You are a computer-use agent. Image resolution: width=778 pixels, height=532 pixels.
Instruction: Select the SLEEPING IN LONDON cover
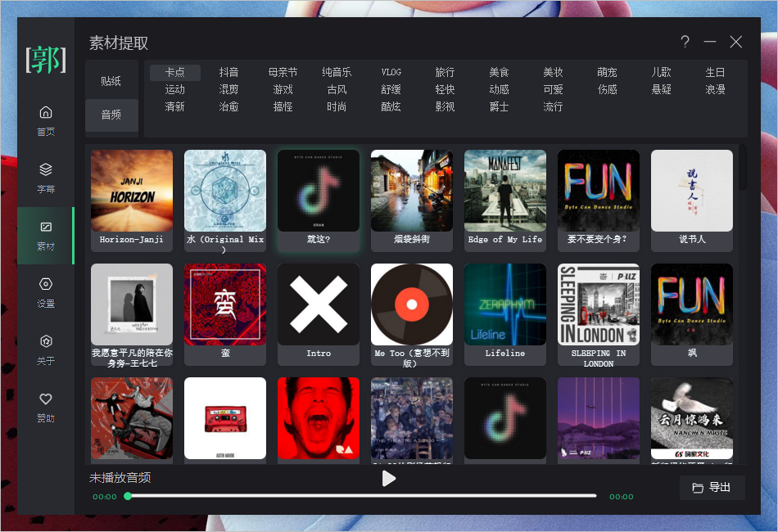coord(599,304)
